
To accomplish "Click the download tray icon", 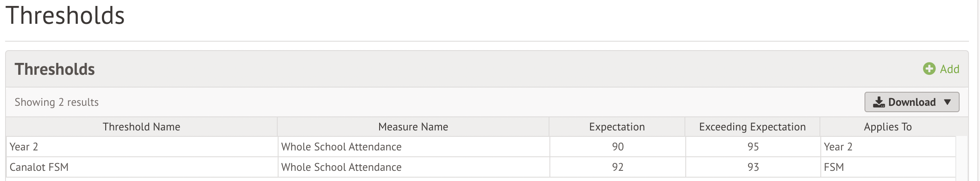I will click(x=879, y=102).
